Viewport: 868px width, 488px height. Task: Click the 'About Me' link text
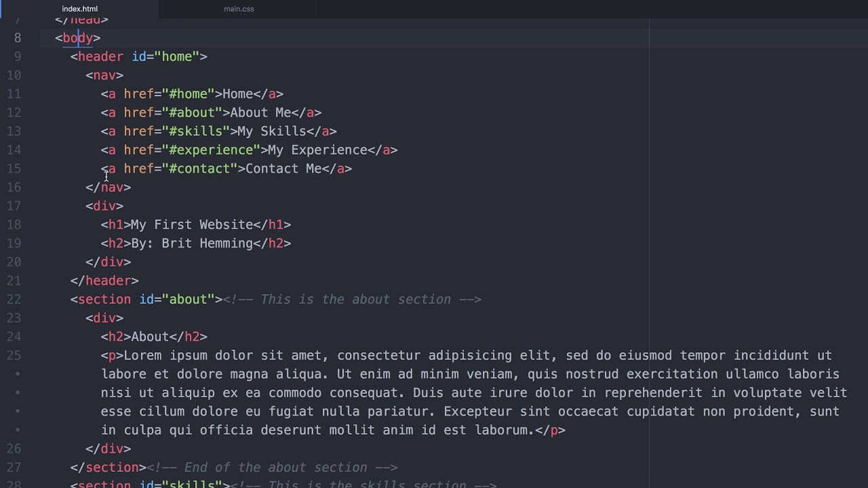[260, 113]
